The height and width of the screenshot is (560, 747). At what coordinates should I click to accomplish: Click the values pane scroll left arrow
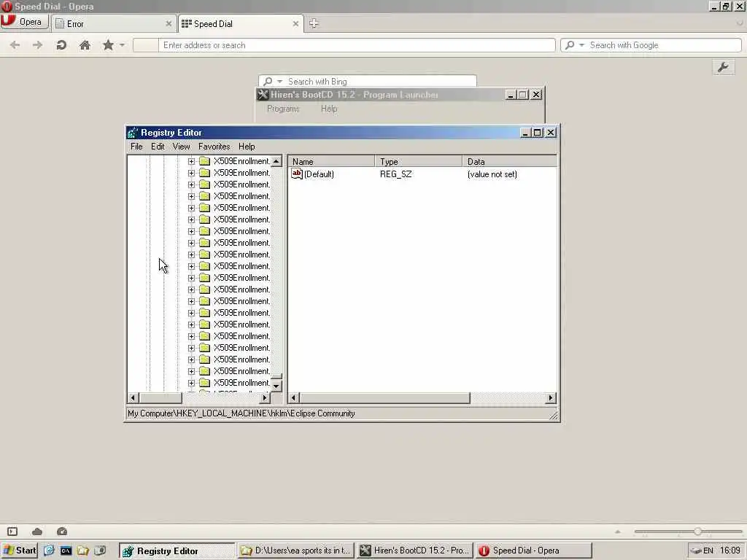pyautogui.click(x=294, y=397)
